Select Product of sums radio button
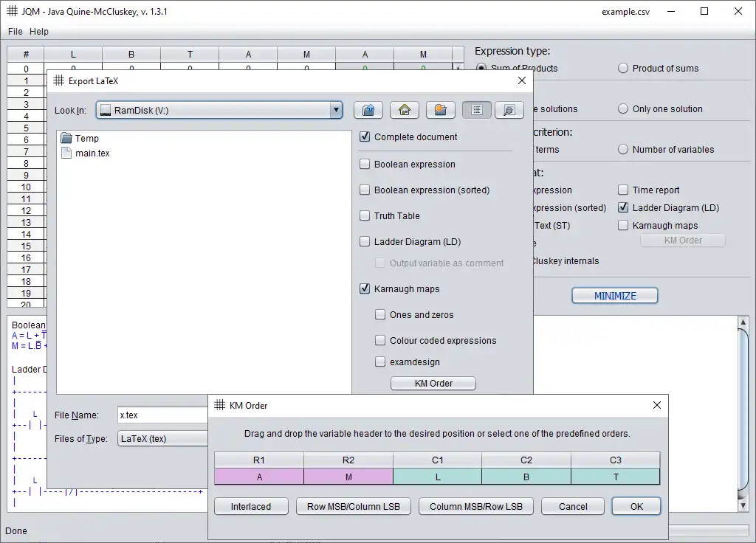 point(623,68)
